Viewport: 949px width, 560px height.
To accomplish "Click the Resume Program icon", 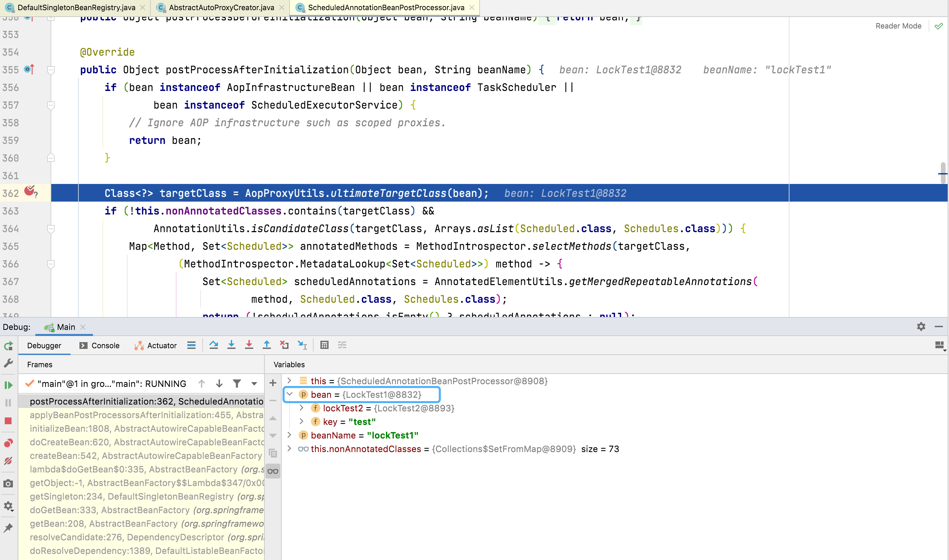I will coord(8,385).
